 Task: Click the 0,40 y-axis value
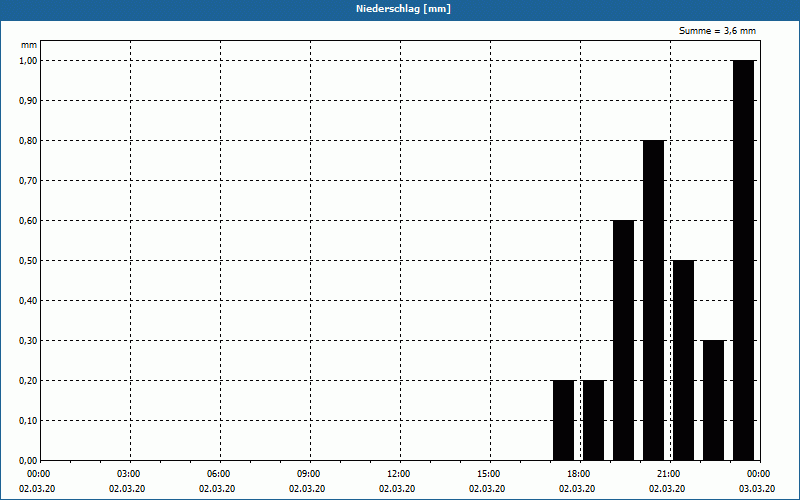(28, 301)
